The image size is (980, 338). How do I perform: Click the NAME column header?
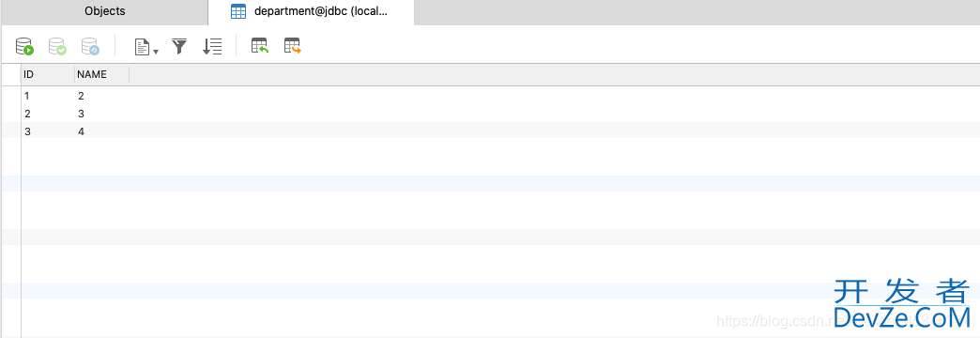tap(102, 74)
